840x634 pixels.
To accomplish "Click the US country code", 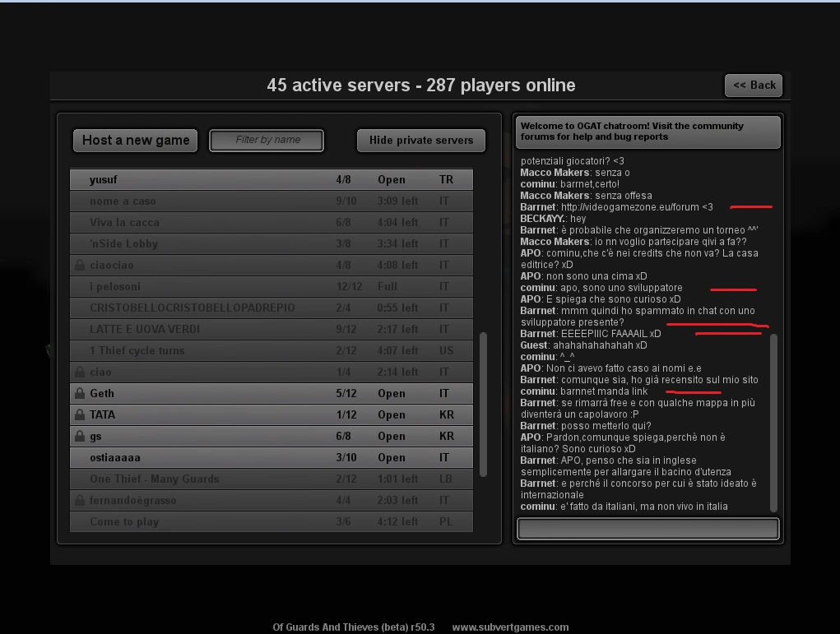I will [x=446, y=351].
